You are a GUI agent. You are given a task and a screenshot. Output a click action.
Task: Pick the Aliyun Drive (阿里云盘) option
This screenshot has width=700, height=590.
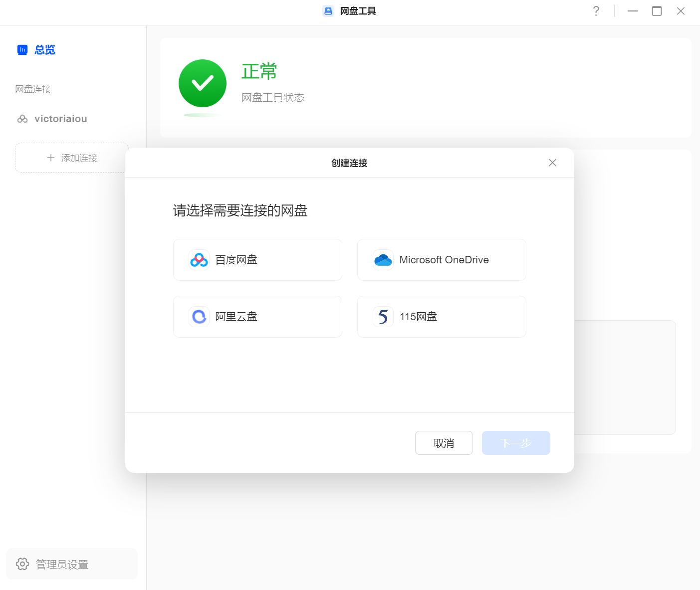pos(257,317)
